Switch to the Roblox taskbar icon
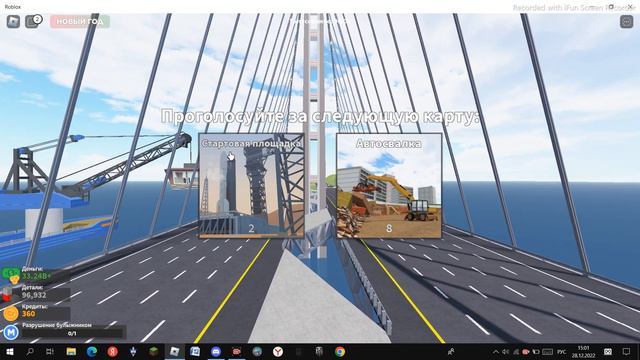This screenshot has height=360, width=640. tap(174, 351)
